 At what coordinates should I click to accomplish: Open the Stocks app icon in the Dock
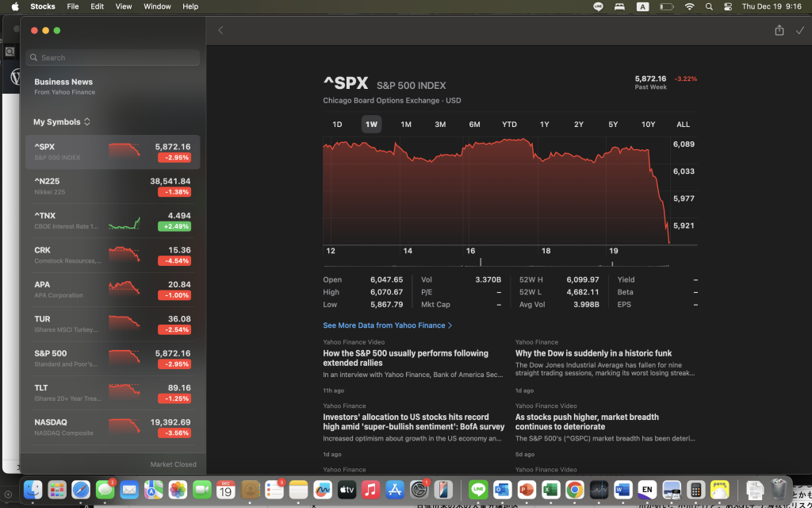tap(599, 490)
